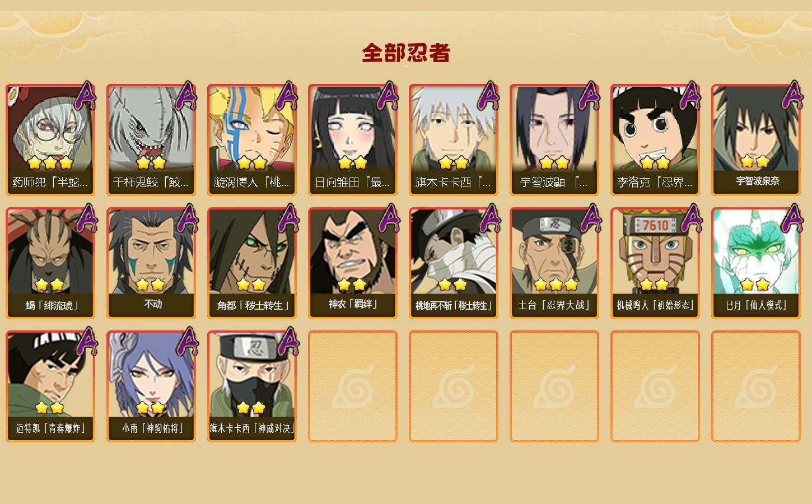The width and height of the screenshot is (812, 504).
Task: Open the 土台「忍界大战」 three-star card
Action: pos(554,263)
